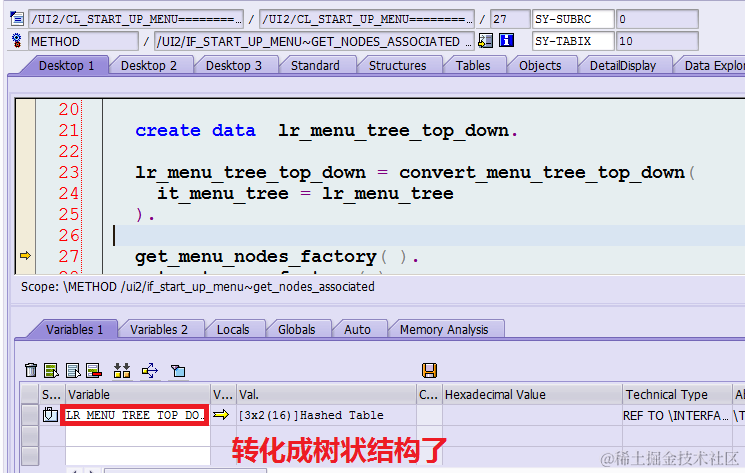Screen dimensions: 745x473
Task: Click the SY-TABIX value field showing 10
Action: point(657,41)
